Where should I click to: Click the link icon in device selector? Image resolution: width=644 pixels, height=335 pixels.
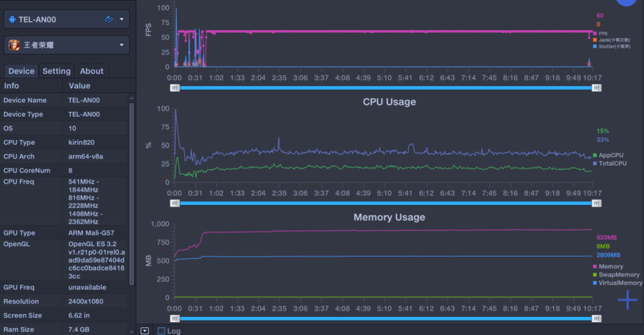109,19
